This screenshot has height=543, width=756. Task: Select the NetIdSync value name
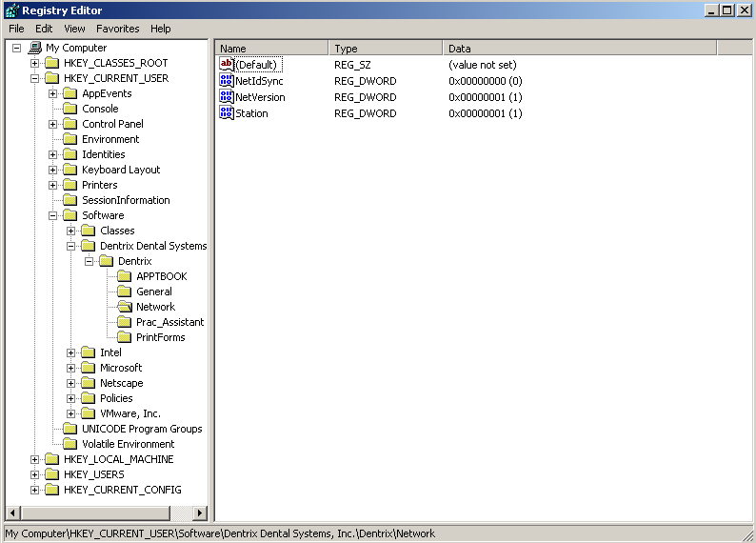click(x=259, y=81)
